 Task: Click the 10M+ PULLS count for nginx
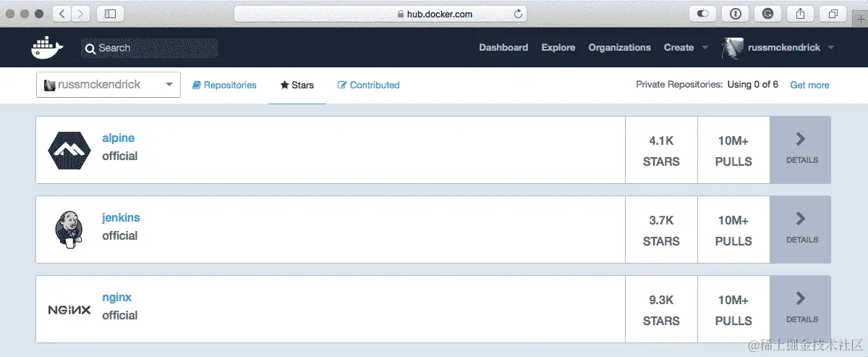coord(733,310)
